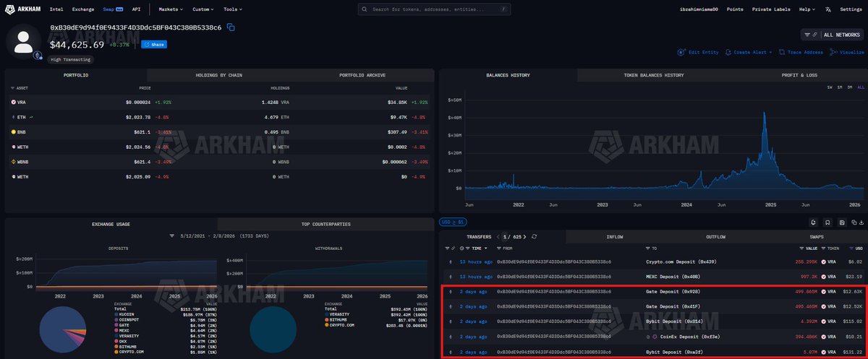The height and width of the screenshot is (359, 868).
Task: Click the download icon above transfers table
Action: coord(861,222)
